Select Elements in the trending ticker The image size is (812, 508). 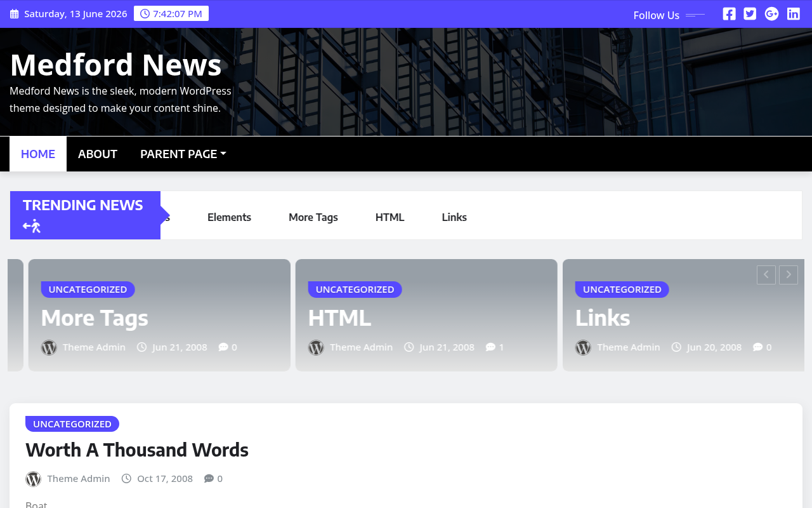tap(229, 217)
